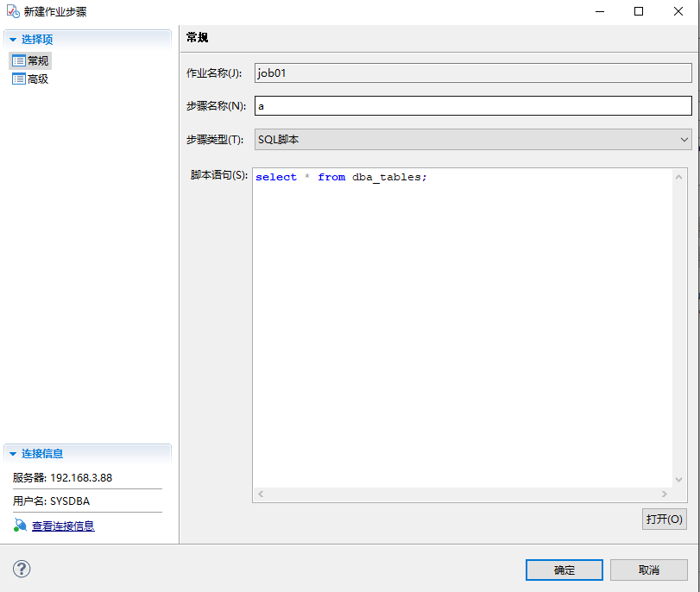Click the help question mark icon
The height and width of the screenshot is (592, 700).
pos(22,569)
